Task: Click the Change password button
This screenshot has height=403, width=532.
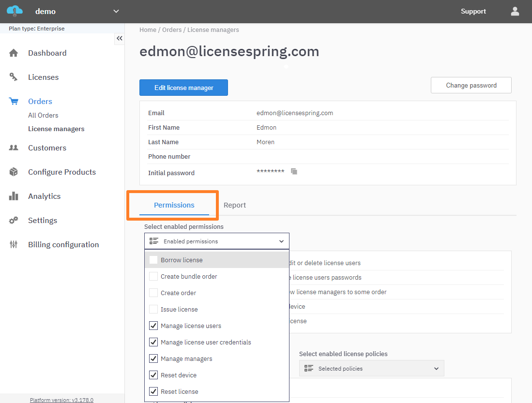Action: [471, 85]
